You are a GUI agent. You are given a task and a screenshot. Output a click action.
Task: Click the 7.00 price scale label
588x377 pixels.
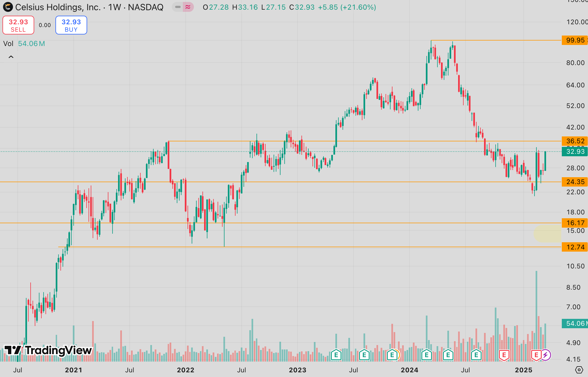pos(573,307)
